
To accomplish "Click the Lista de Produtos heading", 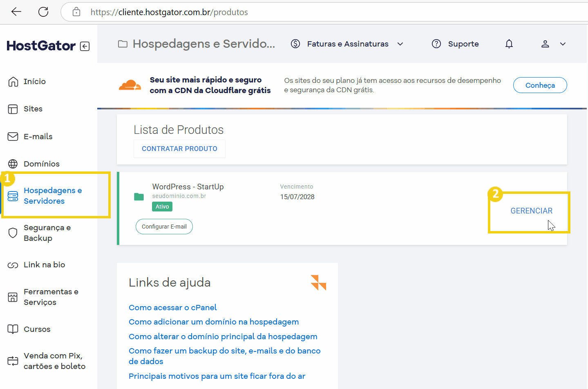I will point(179,130).
